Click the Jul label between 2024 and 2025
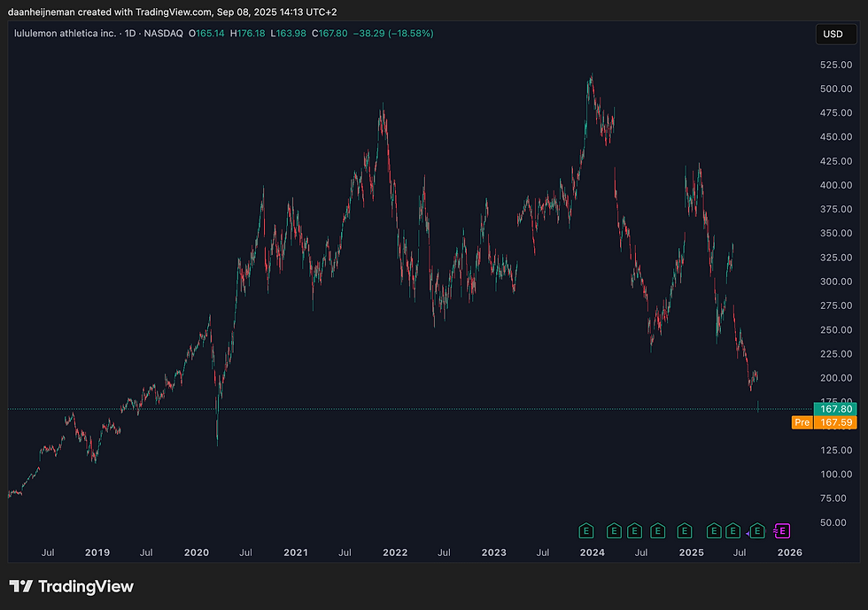This screenshot has height=610, width=868. (x=641, y=552)
